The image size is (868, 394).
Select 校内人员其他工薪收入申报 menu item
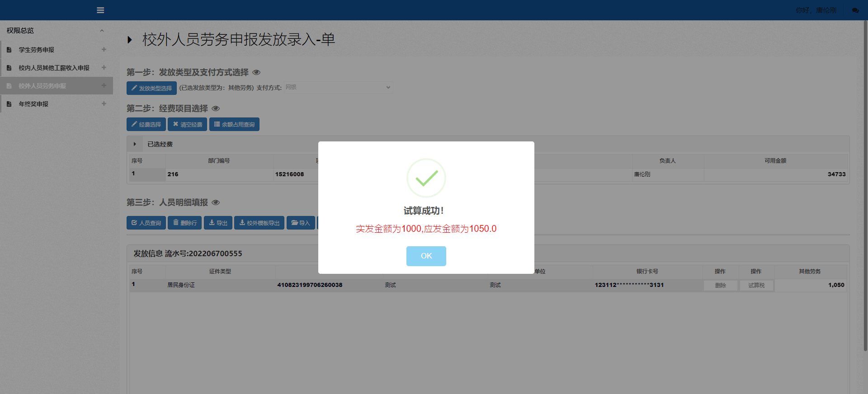point(54,68)
